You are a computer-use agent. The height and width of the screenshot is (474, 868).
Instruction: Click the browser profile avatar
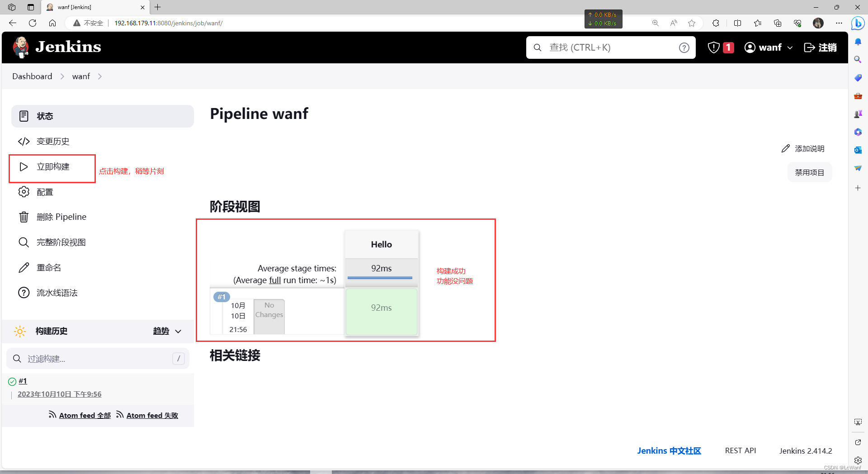(x=818, y=23)
